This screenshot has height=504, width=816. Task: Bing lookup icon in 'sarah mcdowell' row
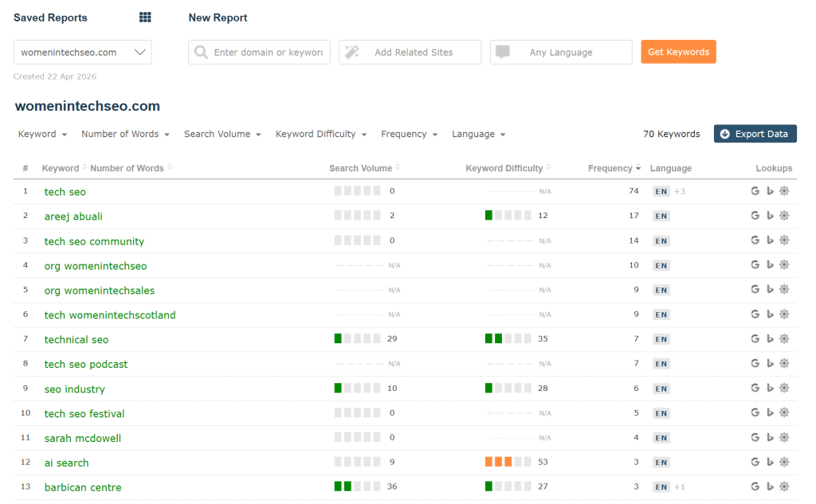point(771,437)
